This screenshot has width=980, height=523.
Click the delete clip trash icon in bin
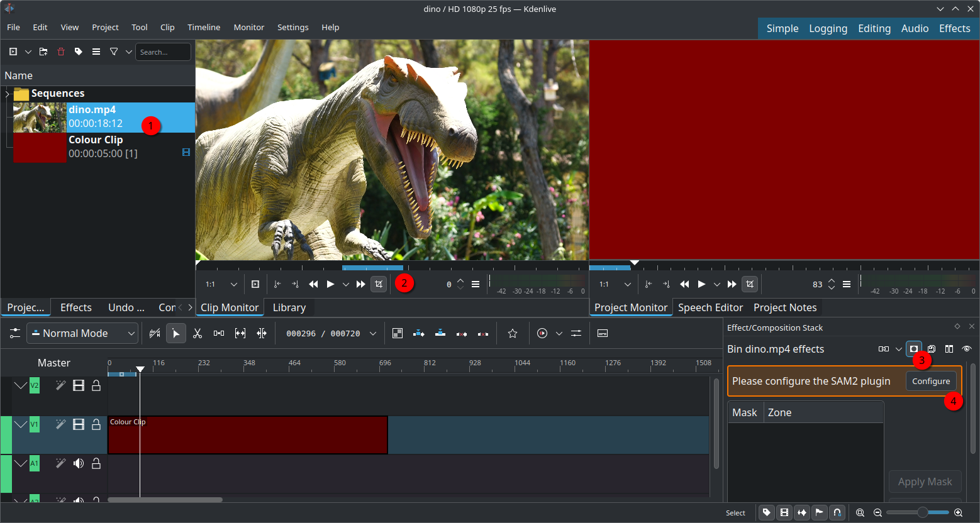(x=61, y=52)
